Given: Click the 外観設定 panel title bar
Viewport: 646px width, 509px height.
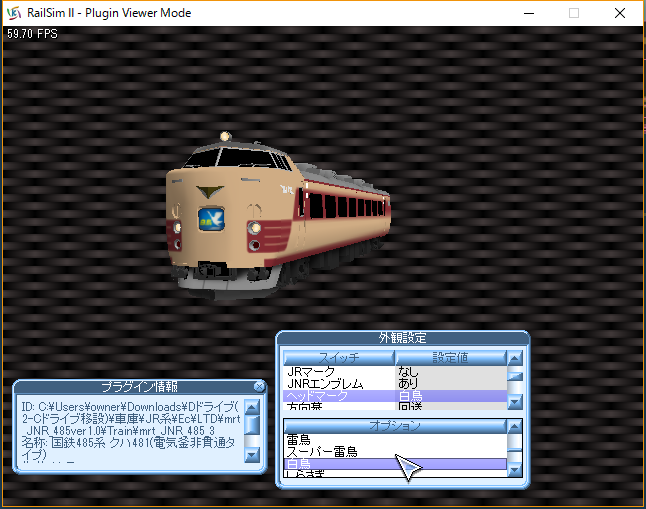Looking at the screenshot, I should [403, 338].
